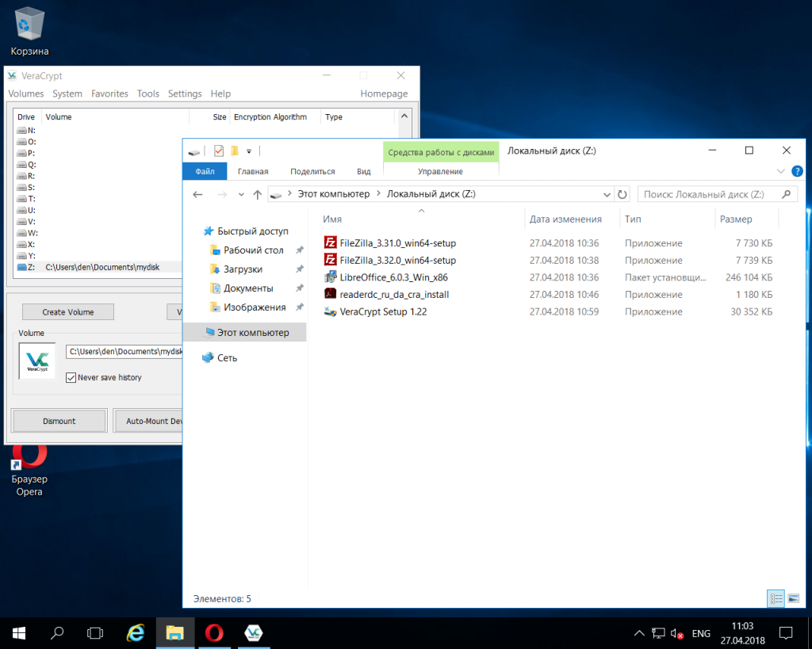Switch to VeraCrypt via taskbar icon
Image resolution: width=812 pixels, height=649 pixels.
coord(253,633)
